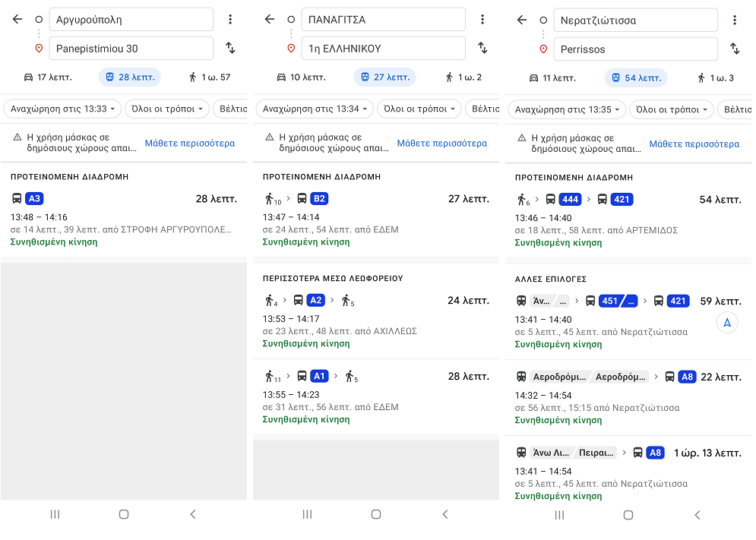Swap origin and destination for Perrissos route
This screenshot has height=540, width=756.
tap(735, 49)
